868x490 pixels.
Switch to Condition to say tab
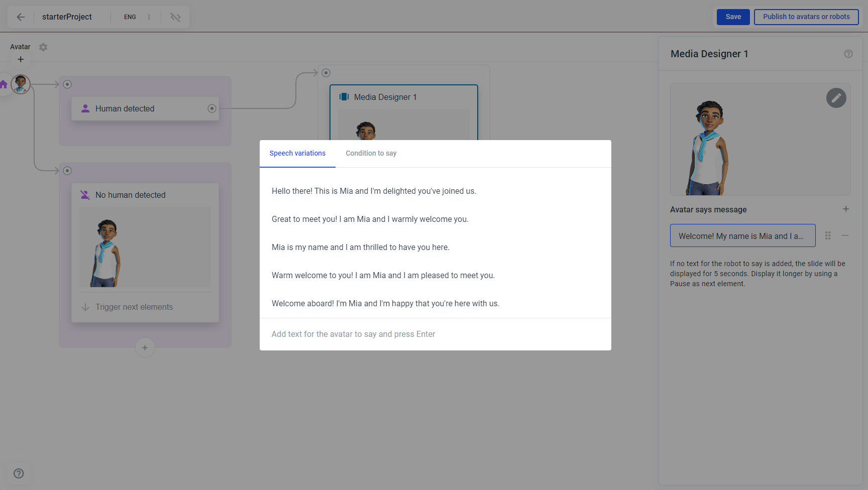tap(371, 154)
